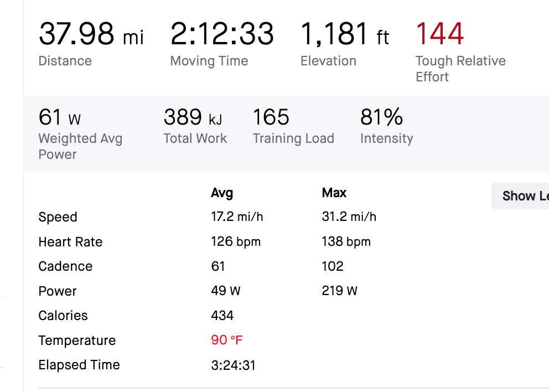Open the 144 Relative Effort value

coord(440,34)
